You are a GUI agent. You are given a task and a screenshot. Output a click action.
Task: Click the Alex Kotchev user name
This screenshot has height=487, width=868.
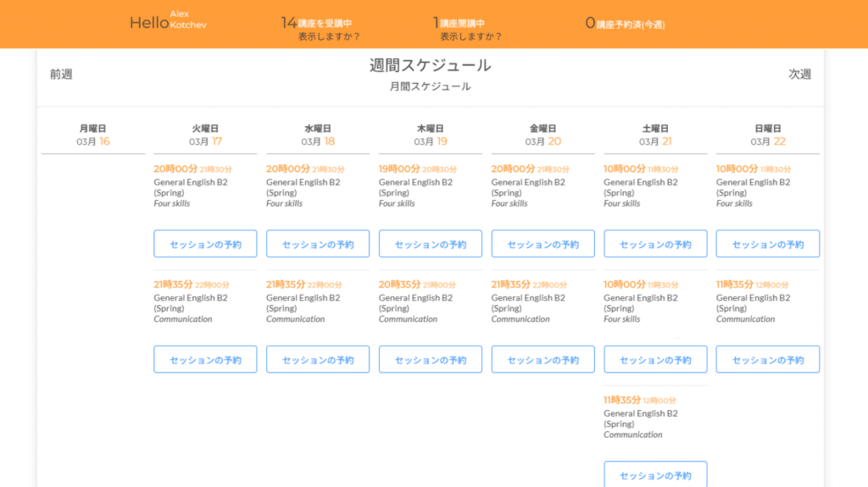187,19
